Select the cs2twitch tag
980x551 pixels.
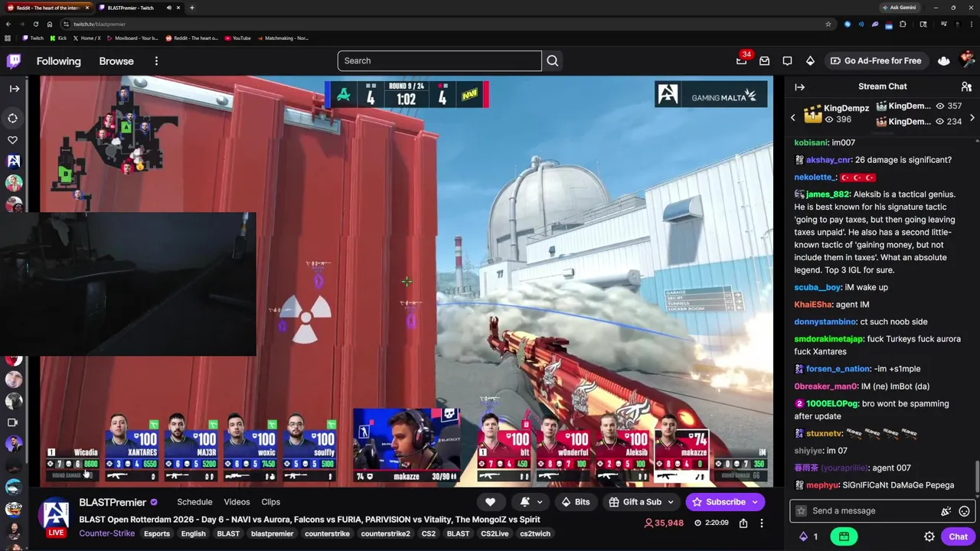click(535, 533)
